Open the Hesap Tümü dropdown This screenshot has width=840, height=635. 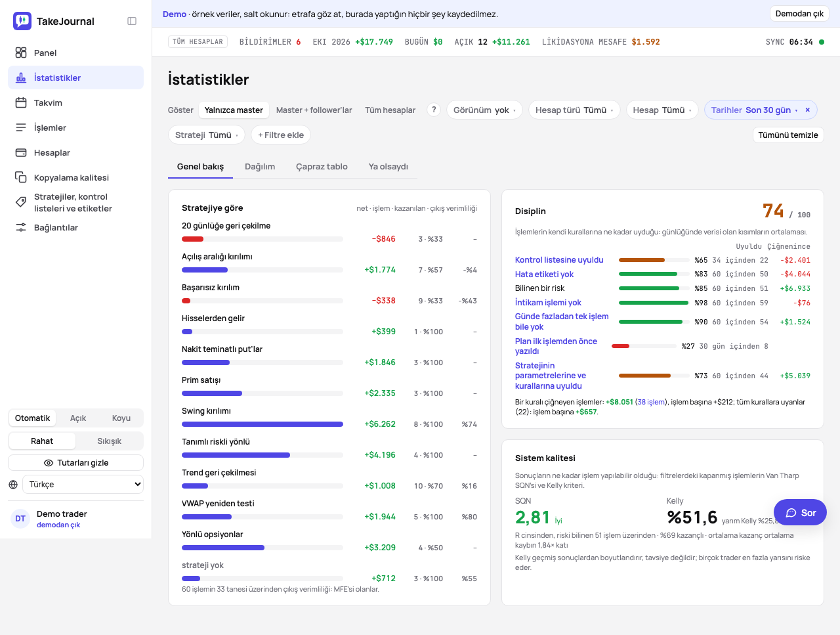pos(662,110)
